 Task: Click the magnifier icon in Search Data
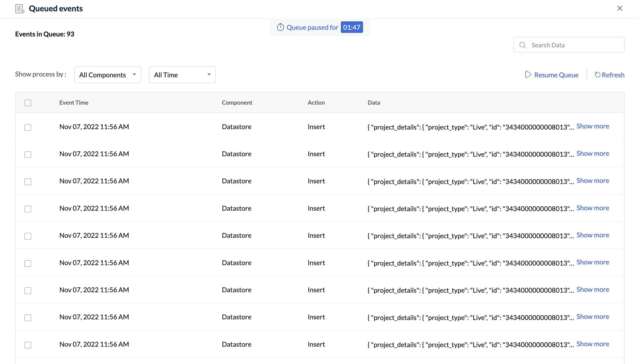click(522, 45)
